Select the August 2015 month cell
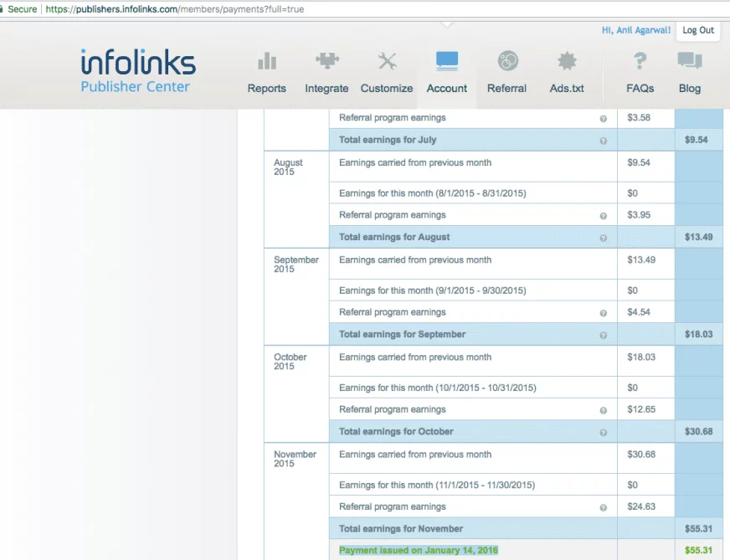 pos(296,199)
